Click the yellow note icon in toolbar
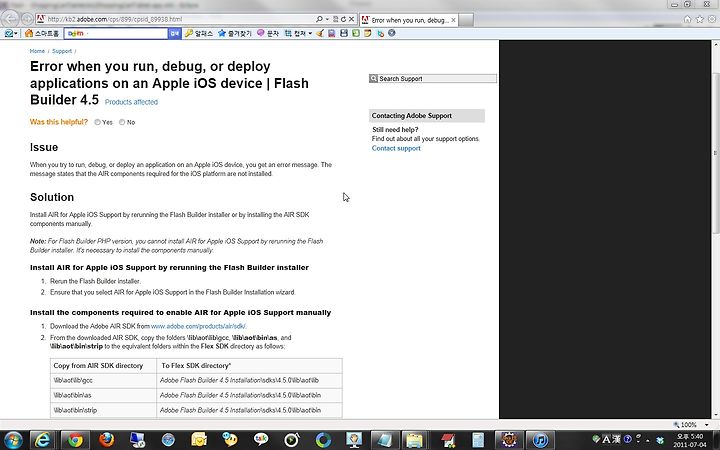The height and width of the screenshot is (450, 720). [367, 34]
